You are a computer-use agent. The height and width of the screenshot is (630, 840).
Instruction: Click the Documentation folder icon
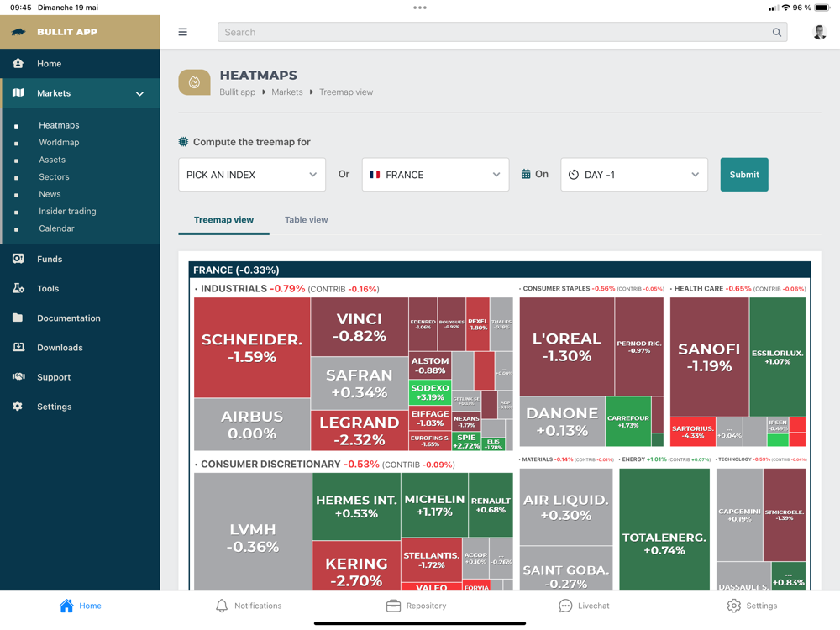(18, 318)
